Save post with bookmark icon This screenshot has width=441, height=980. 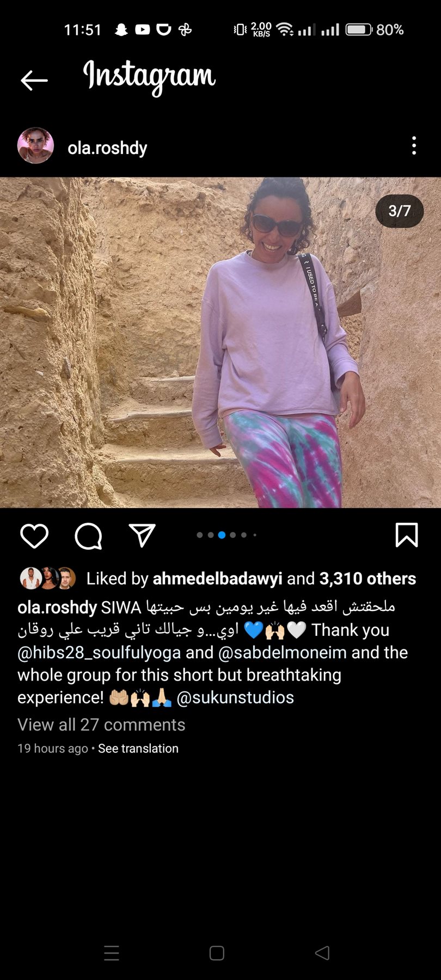pos(406,535)
